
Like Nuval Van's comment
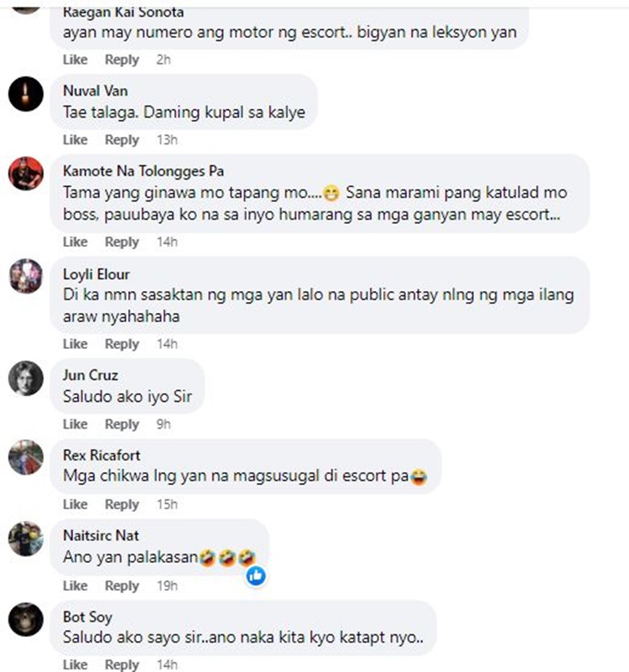[x=75, y=140]
